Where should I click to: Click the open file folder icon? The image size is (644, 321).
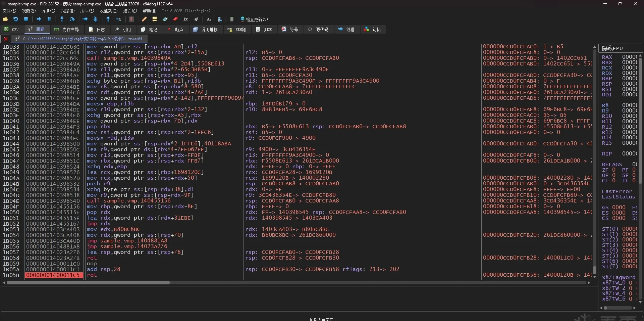click(x=5, y=19)
